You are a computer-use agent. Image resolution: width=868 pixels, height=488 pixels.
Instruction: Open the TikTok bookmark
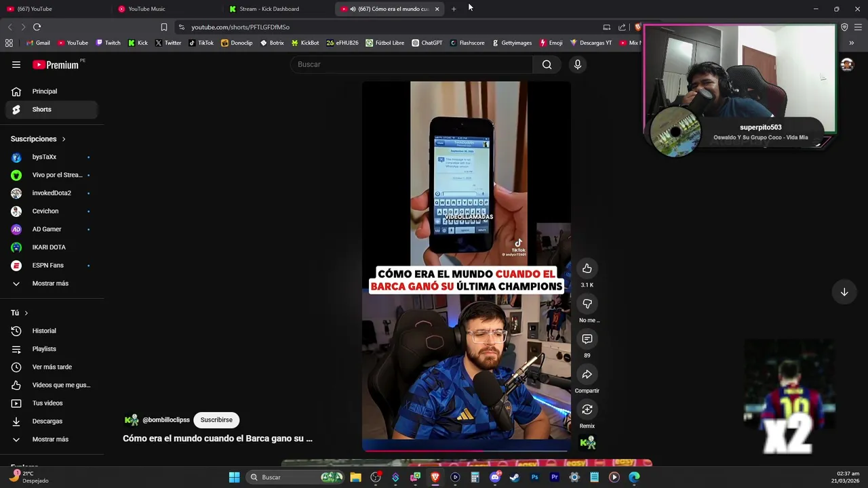click(x=201, y=43)
